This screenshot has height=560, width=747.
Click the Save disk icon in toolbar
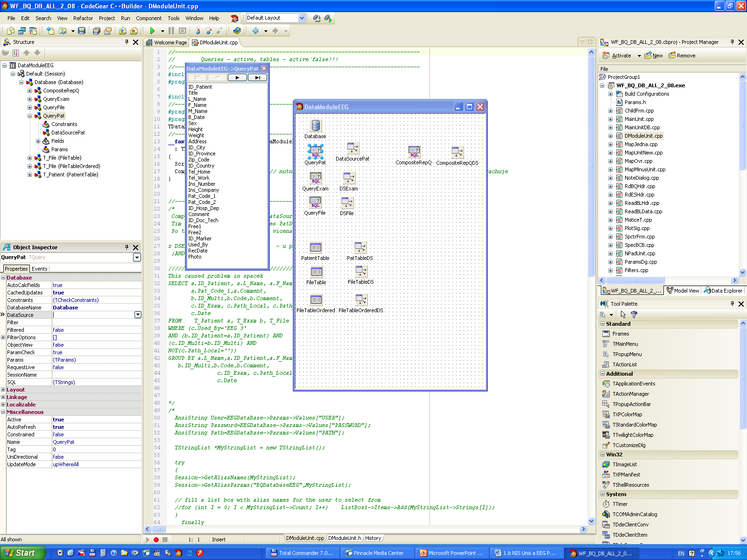pos(82,31)
